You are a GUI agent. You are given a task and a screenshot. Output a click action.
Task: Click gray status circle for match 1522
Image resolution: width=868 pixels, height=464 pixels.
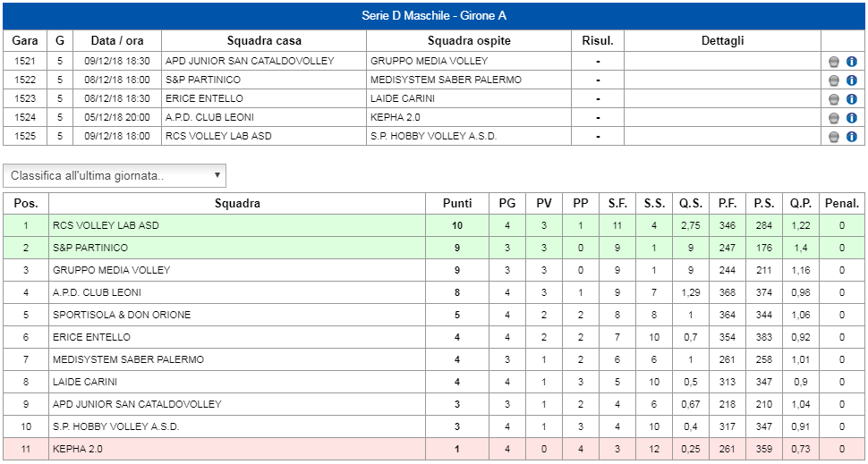[x=834, y=80]
